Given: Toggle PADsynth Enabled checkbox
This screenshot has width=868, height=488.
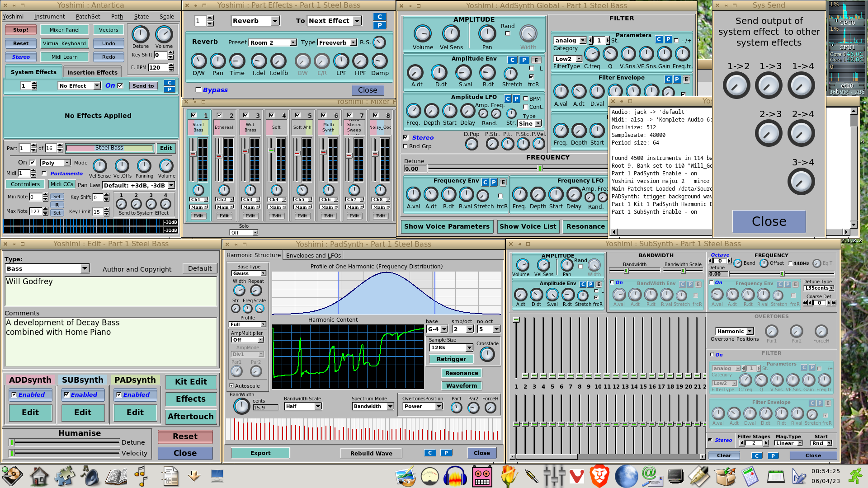Looking at the screenshot, I should pyautogui.click(x=119, y=394).
